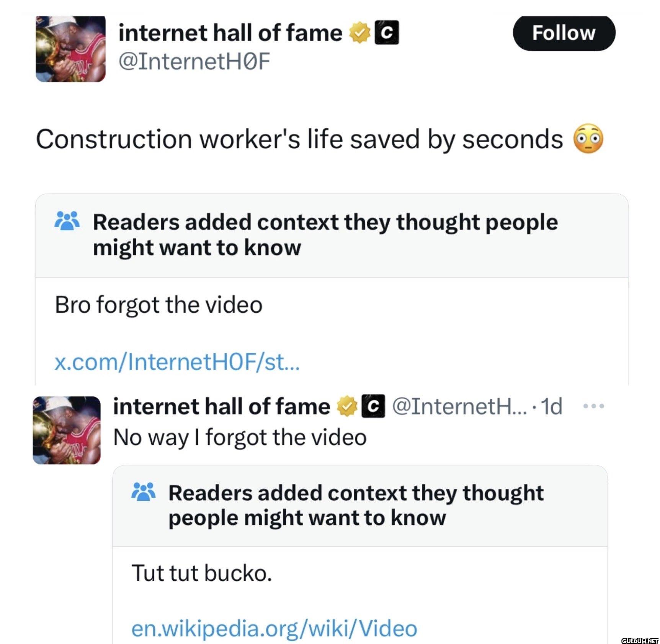Open the x.com/InternetHOF/st... link
The width and height of the screenshot is (660, 644).
click(177, 362)
